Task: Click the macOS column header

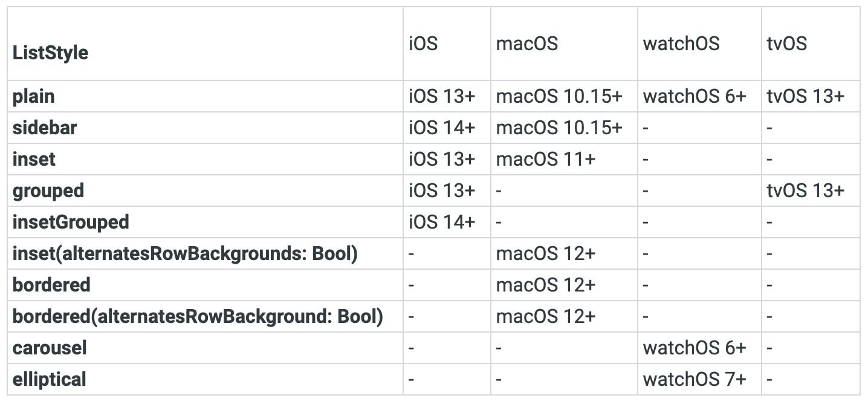Action: click(526, 44)
